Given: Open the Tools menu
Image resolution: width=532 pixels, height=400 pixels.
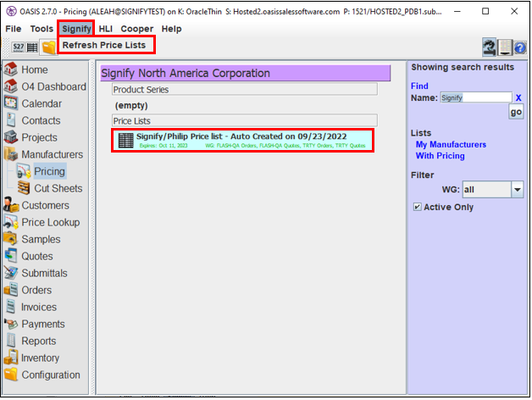Looking at the screenshot, I should [x=42, y=29].
